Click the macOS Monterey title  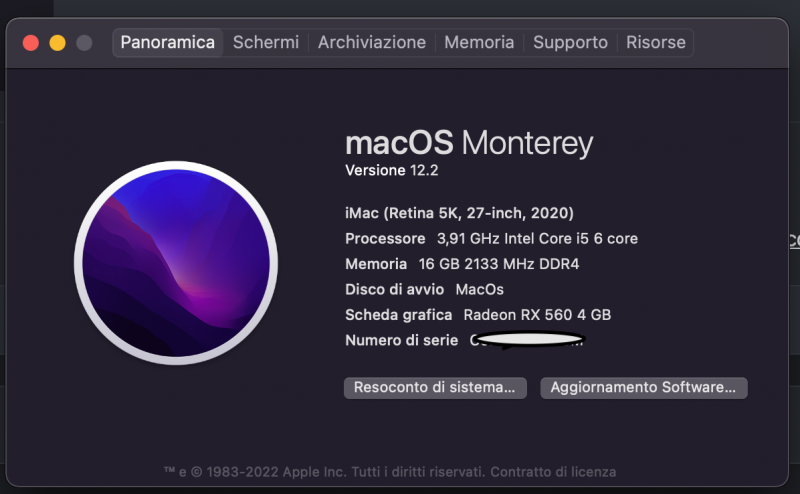[469, 142]
